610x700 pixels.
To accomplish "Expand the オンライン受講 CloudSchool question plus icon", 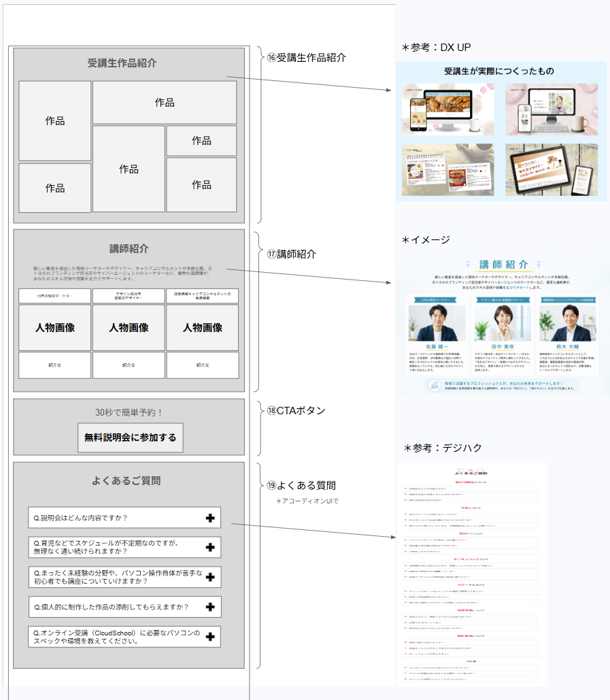I will (x=210, y=637).
